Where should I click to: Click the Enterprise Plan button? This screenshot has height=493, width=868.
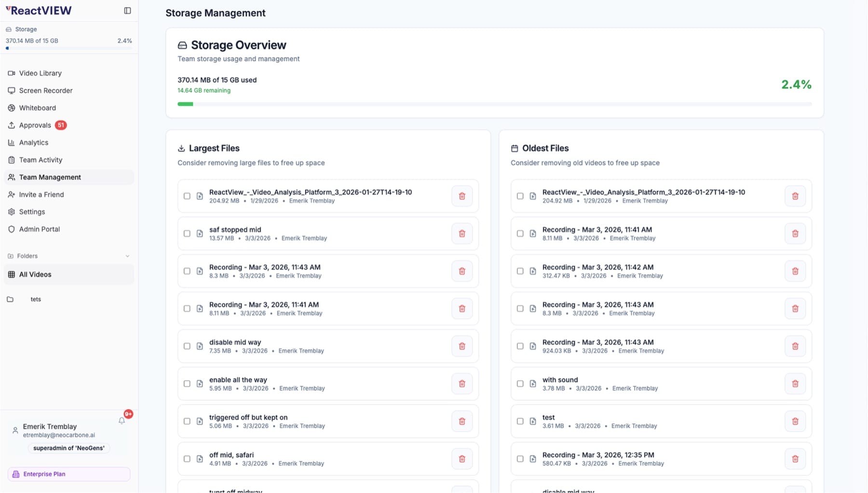[69, 474]
